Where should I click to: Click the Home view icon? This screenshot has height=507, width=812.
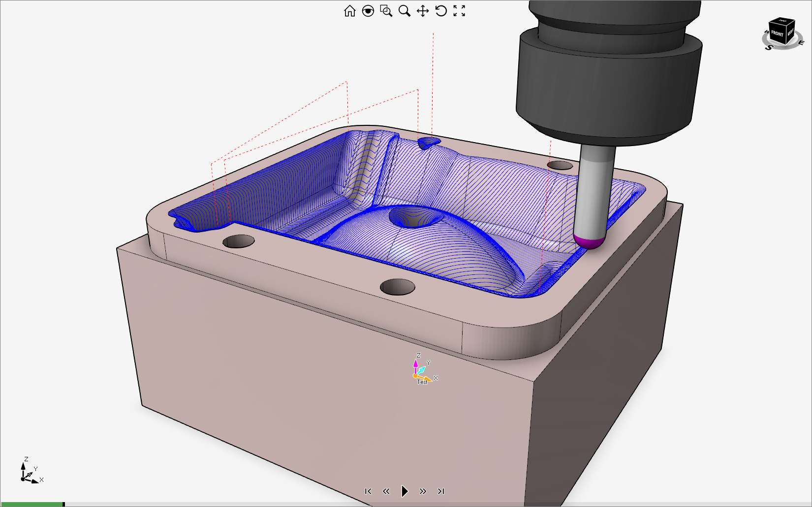click(349, 11)
